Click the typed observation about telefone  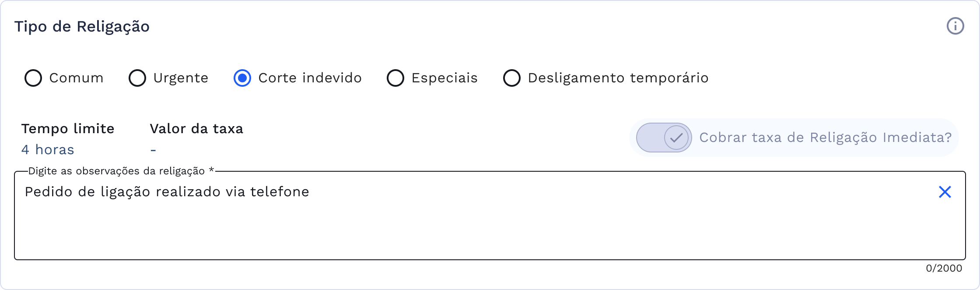(x=166, y=191)
